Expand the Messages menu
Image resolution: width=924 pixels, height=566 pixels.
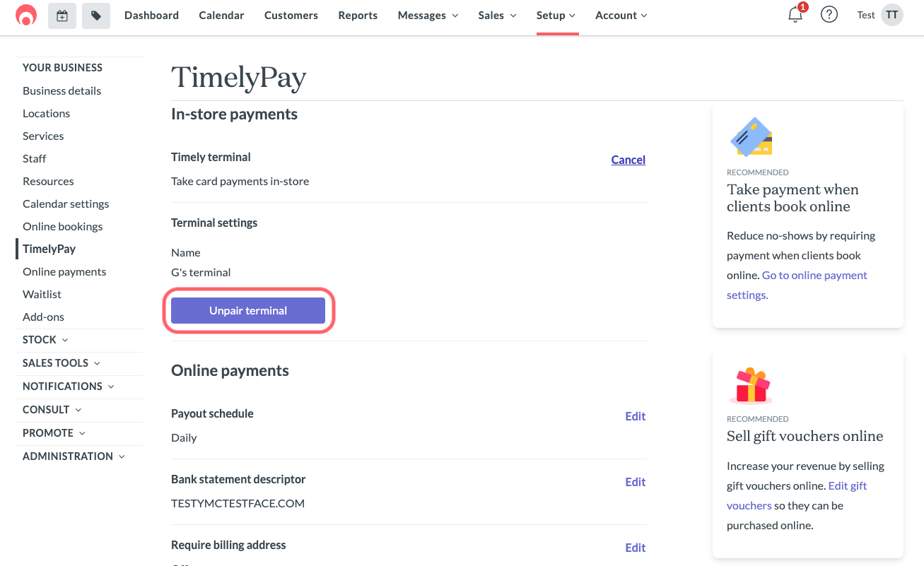tap(428, 15)
